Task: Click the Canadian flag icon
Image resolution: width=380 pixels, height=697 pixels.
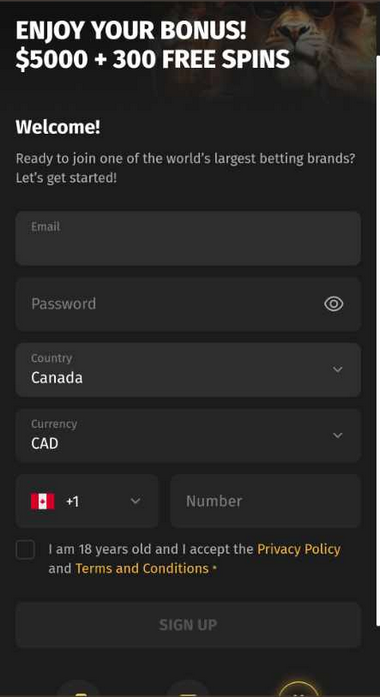Action: [x=43, y=501]
